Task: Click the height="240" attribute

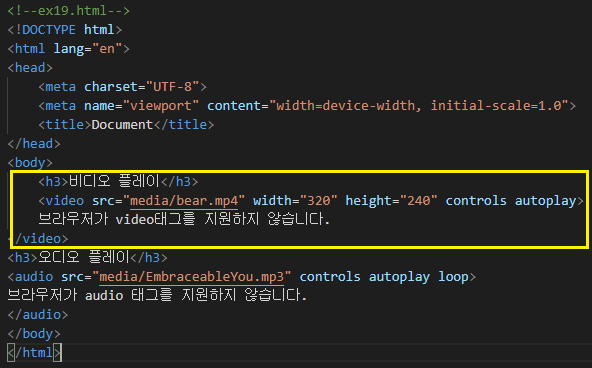Action: pos(391,200)
